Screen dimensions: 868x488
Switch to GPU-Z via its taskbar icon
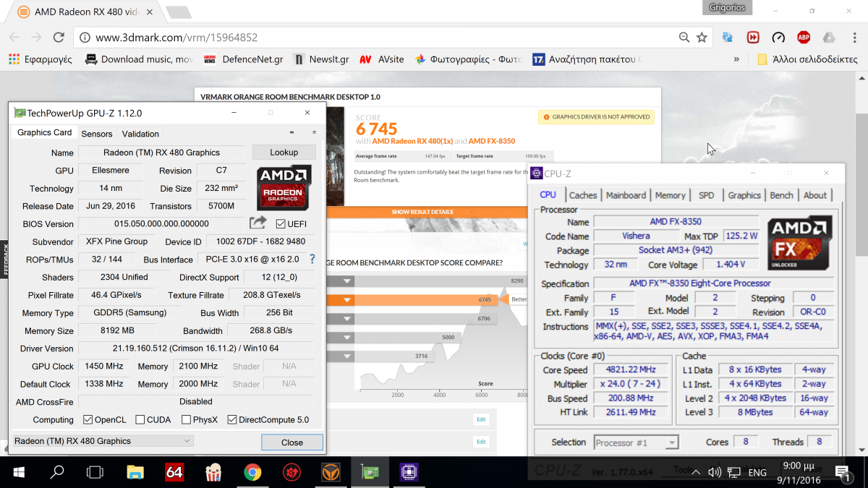point(370,472)
